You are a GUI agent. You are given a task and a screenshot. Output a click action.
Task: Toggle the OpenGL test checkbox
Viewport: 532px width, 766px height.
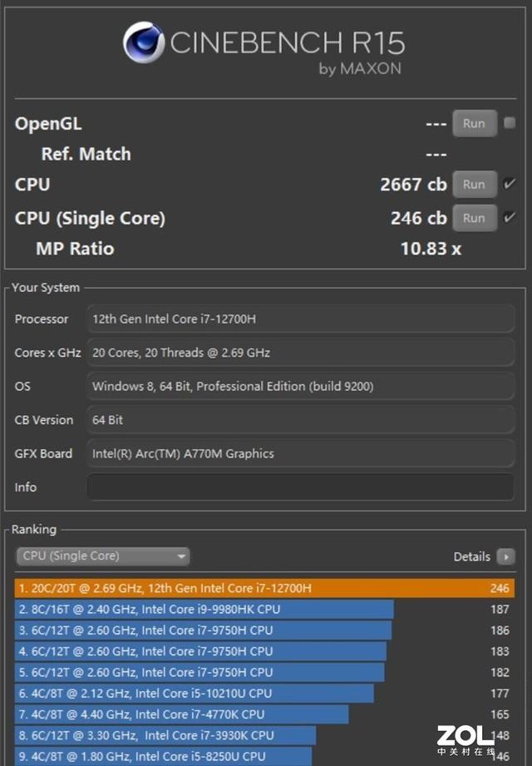510,123
